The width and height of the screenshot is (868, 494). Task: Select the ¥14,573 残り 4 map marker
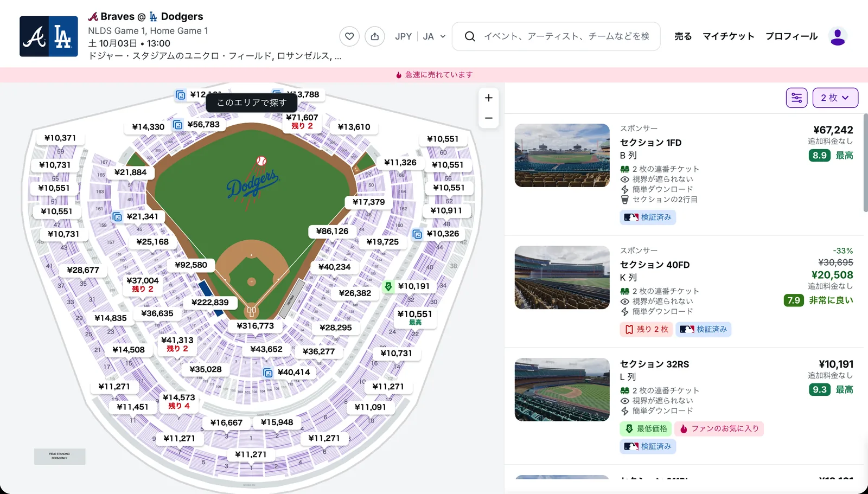179,401
